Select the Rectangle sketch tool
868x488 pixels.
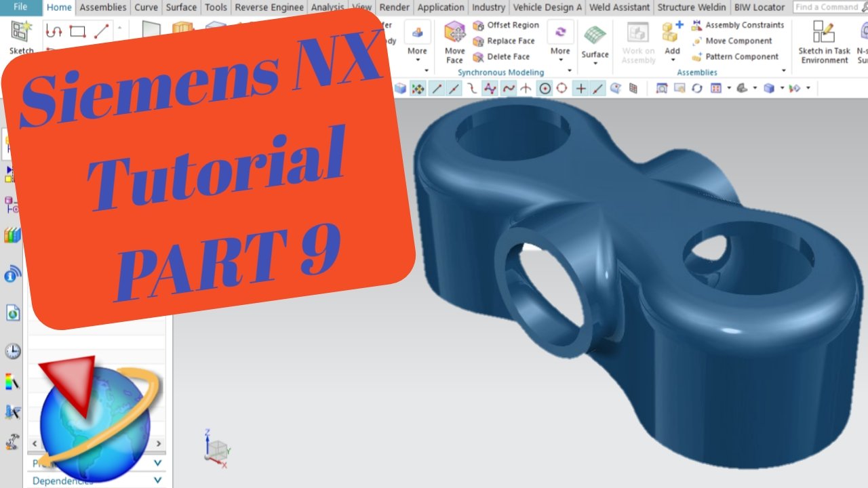point(78,31)
